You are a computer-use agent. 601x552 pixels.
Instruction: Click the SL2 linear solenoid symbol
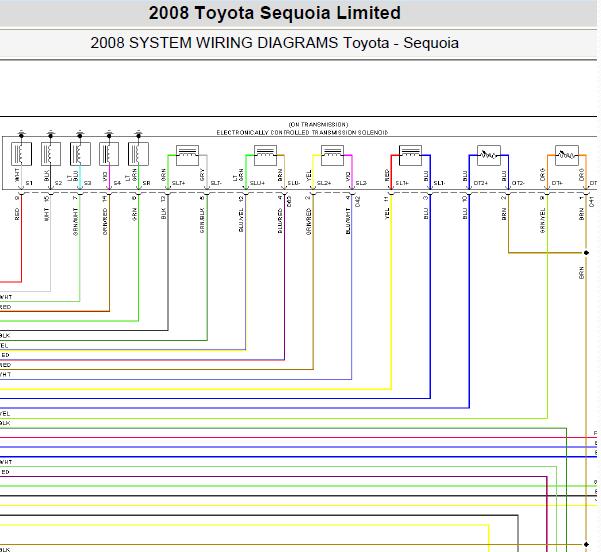(x=332, y=155)
